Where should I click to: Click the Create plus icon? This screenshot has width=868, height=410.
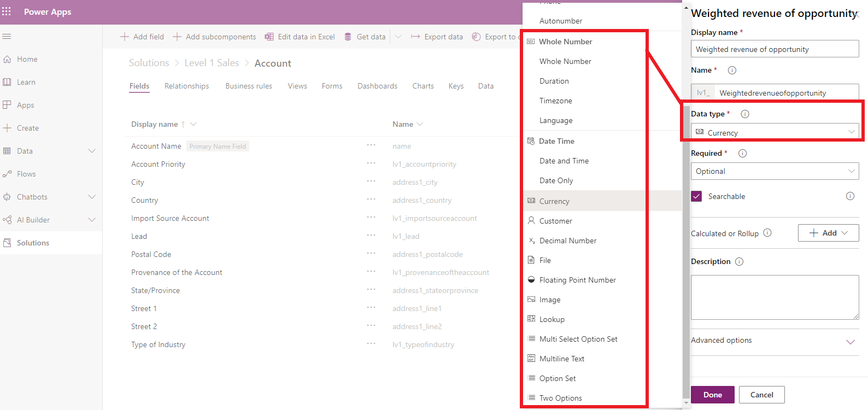[7, 128]
